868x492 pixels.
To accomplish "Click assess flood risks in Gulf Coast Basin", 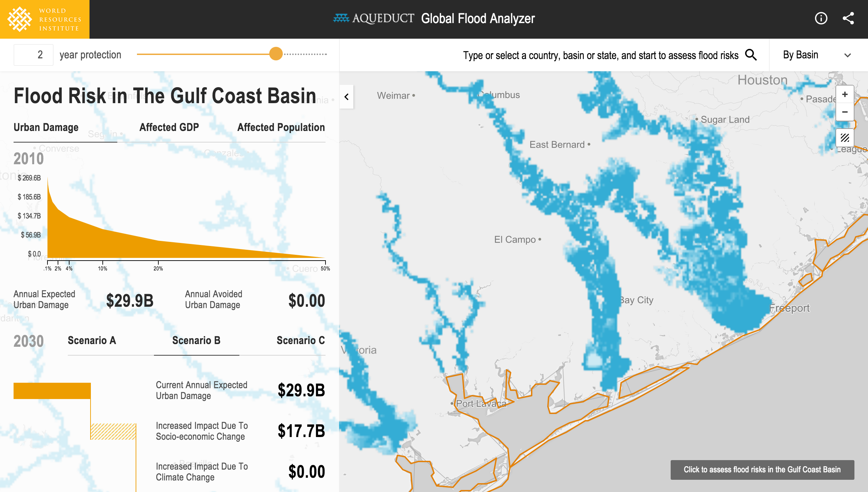I will pos(762,470).
